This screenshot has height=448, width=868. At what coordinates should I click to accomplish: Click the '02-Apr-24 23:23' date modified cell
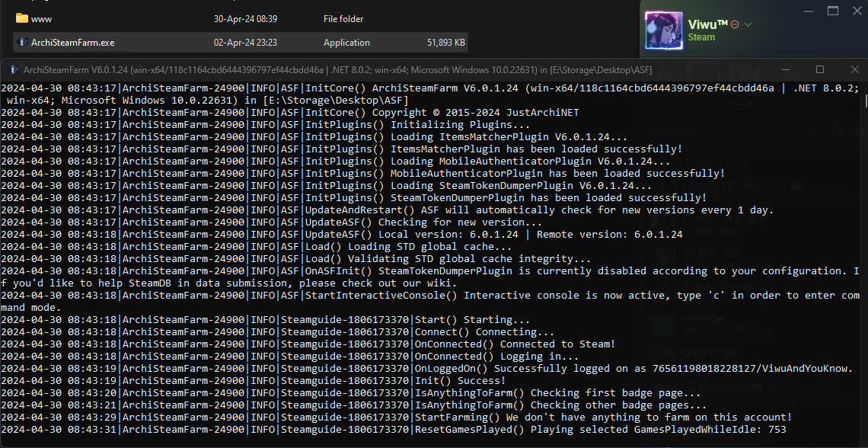245,42
